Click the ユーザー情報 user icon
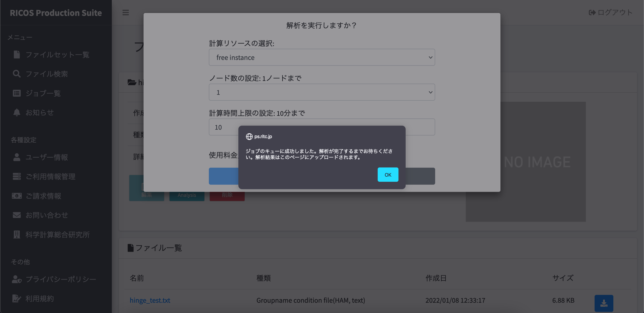 [17, 157]
